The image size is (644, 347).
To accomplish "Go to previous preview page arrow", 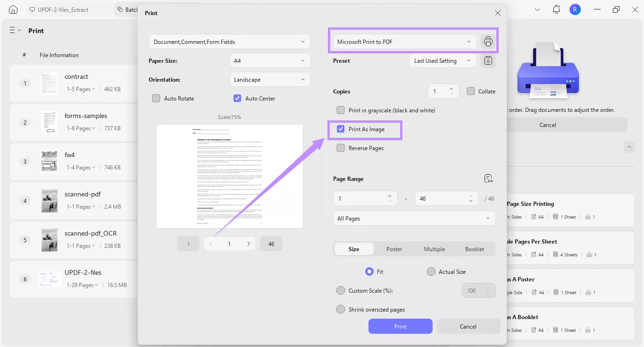I will (211, 244).
